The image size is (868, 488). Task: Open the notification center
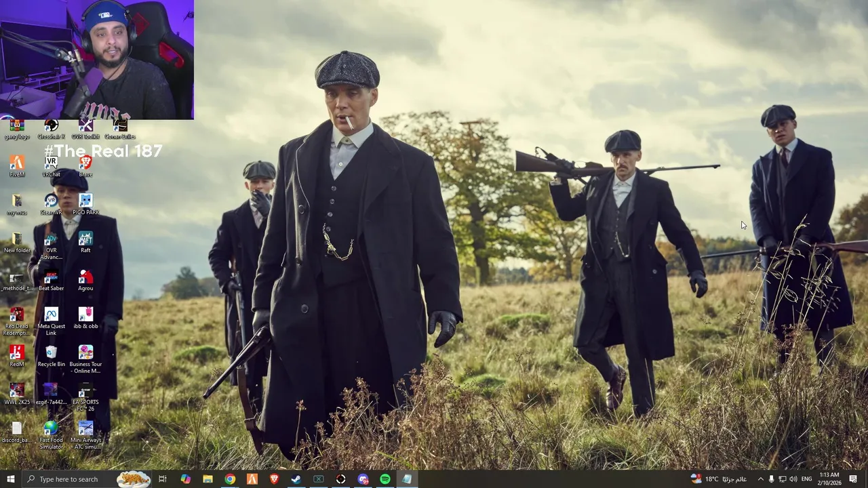(x=853, y=479)
